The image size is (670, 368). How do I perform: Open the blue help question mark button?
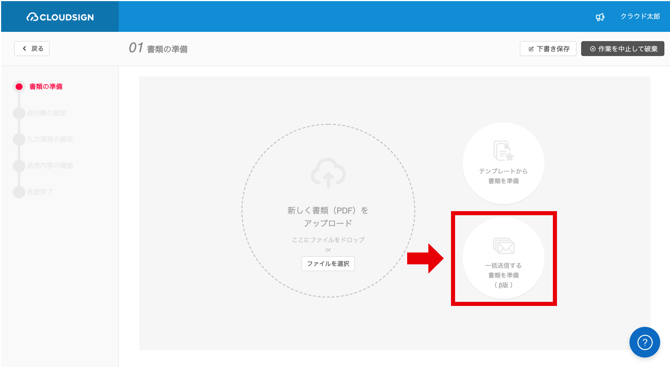click(644, 342)
